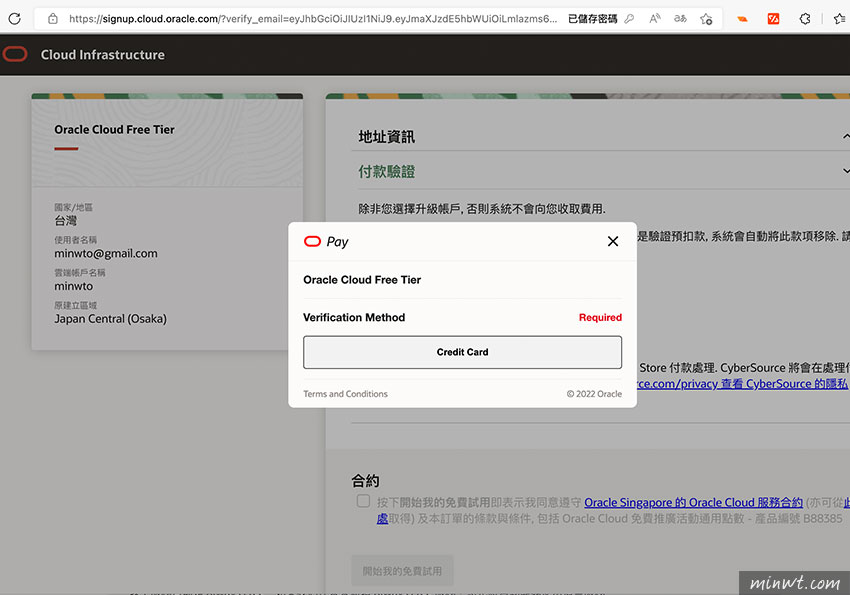850x595 pixels.
Task: Collapse the 地址資訊 section
Action: [846, 135]
